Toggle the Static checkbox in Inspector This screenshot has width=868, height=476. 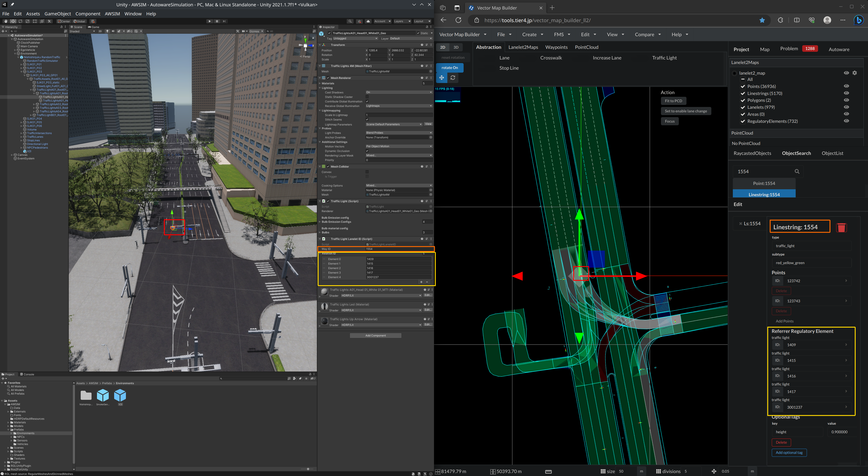click(x=418, y=33)
